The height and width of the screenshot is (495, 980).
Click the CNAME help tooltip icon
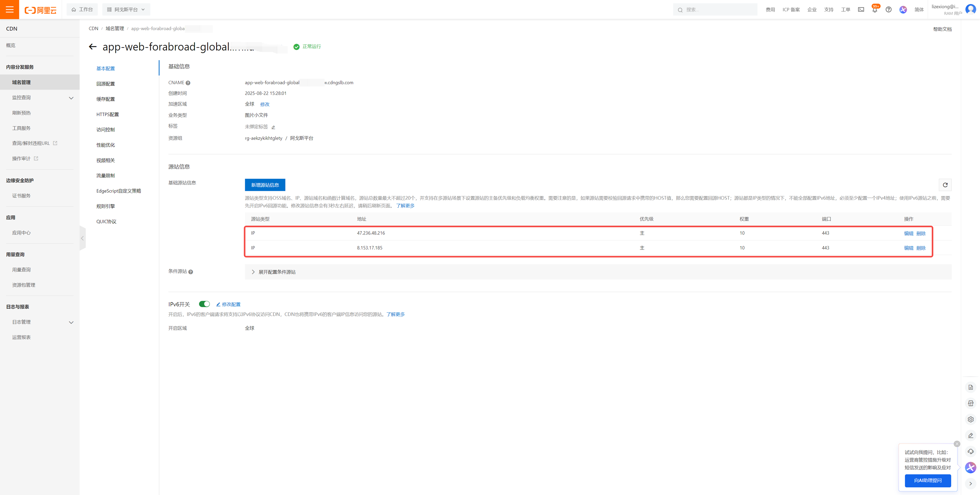pyautogui.click(x=188, y=83)
